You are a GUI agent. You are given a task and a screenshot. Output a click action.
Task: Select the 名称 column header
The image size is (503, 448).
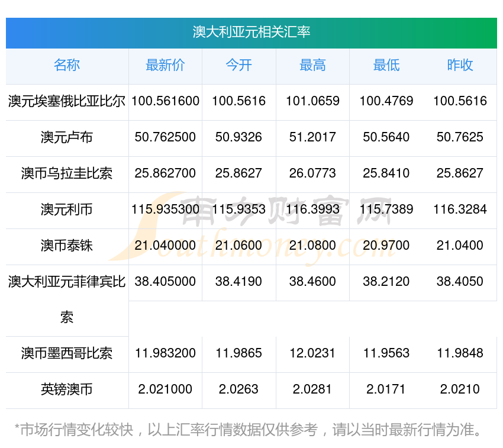click(x=67, y=66)
